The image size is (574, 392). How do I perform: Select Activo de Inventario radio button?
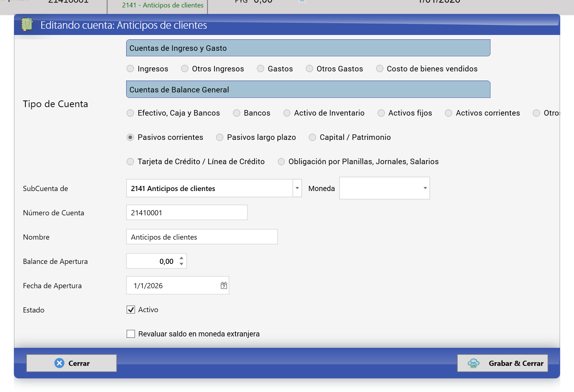pyautogui.click(x=287, y=113)
